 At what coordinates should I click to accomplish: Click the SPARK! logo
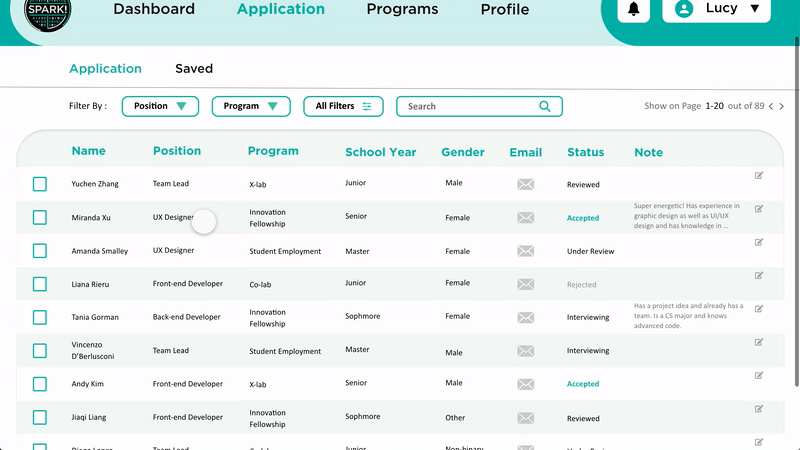coord(47,12)
